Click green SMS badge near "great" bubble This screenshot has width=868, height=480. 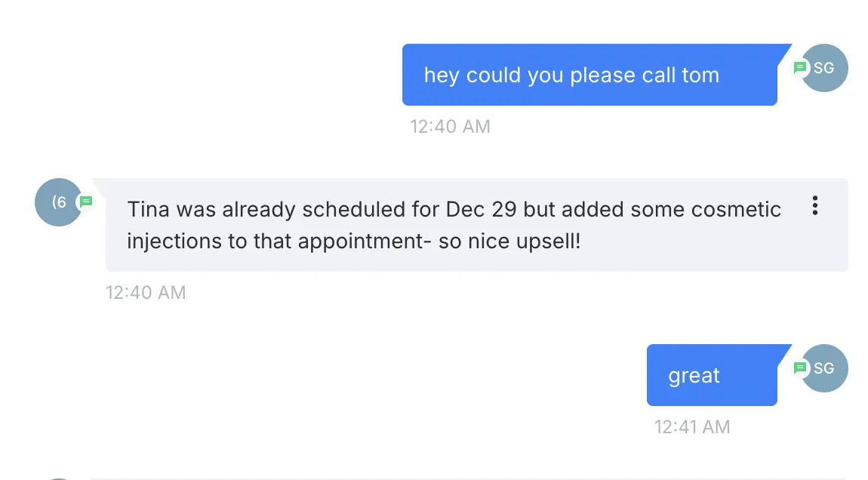coord(799,368)
